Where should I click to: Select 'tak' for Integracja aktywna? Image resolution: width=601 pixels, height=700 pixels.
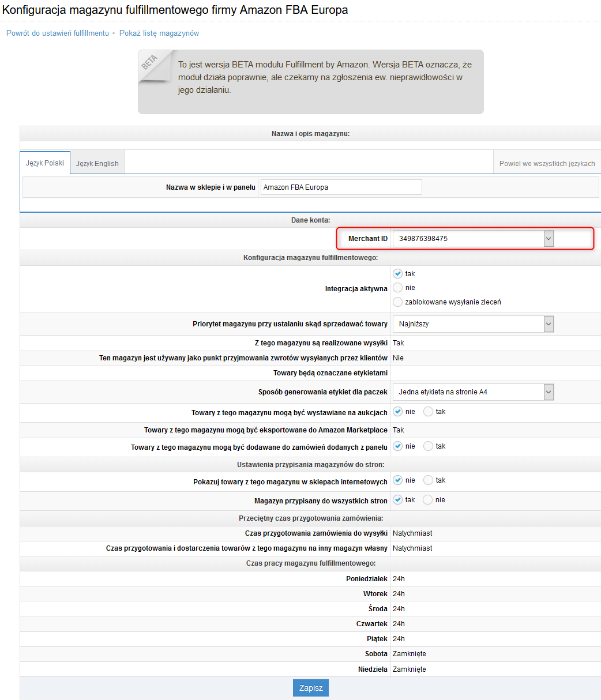point(397,274)
